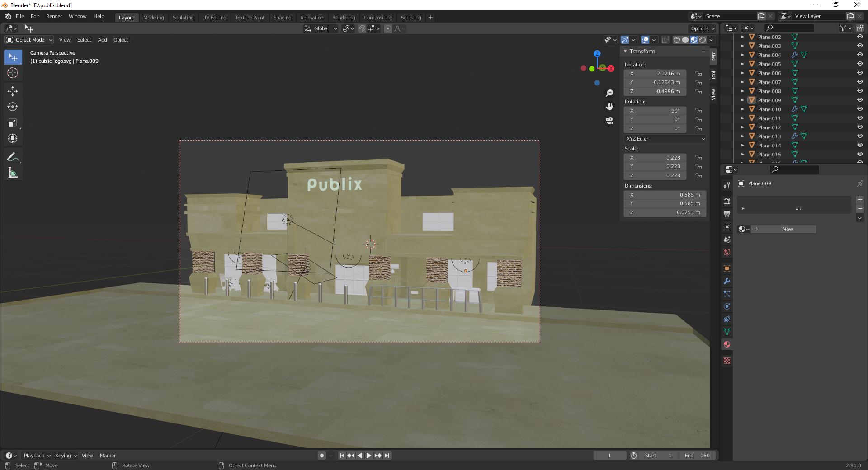The image size is (868, 470).
Task: Select the Transform tool
Action: 13,138
